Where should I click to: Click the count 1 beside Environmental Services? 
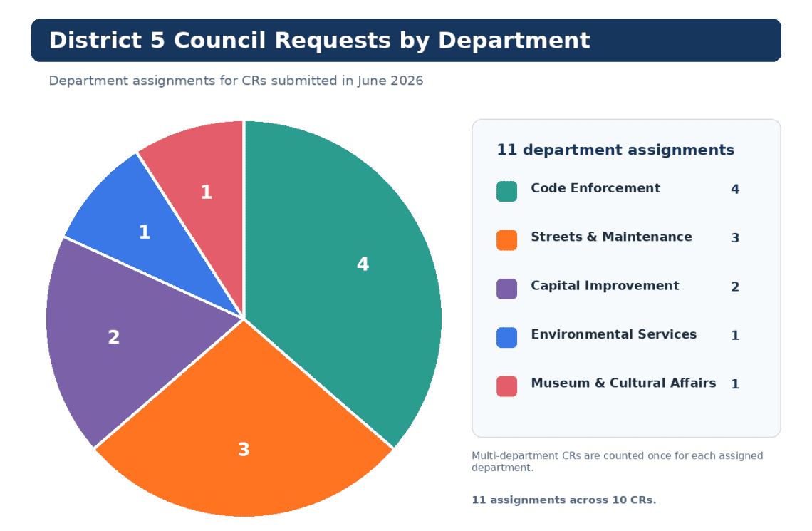(x=735, y=335)
